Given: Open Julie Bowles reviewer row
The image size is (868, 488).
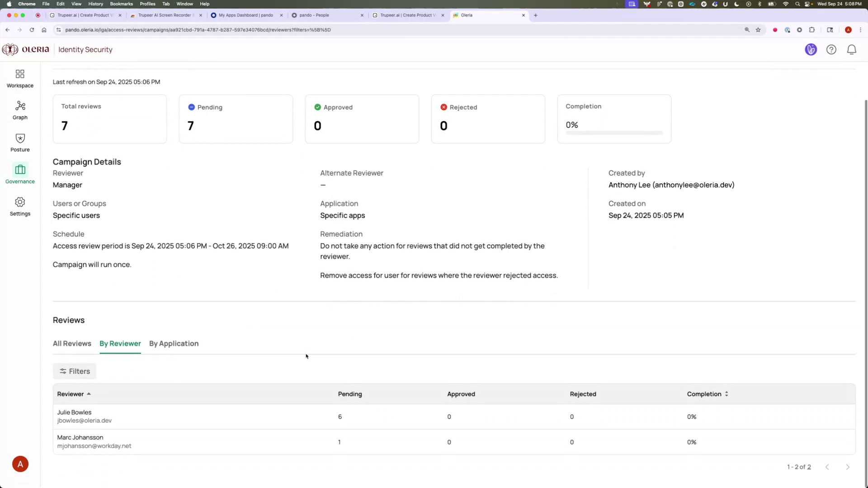Looking at the screenshot, I should (x=74, y=416).
